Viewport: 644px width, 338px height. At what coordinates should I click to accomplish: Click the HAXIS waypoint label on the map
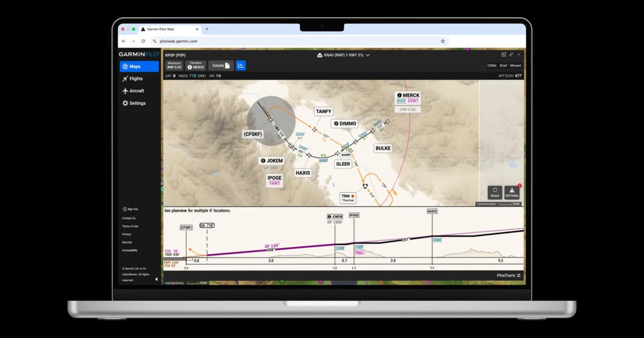303,173
